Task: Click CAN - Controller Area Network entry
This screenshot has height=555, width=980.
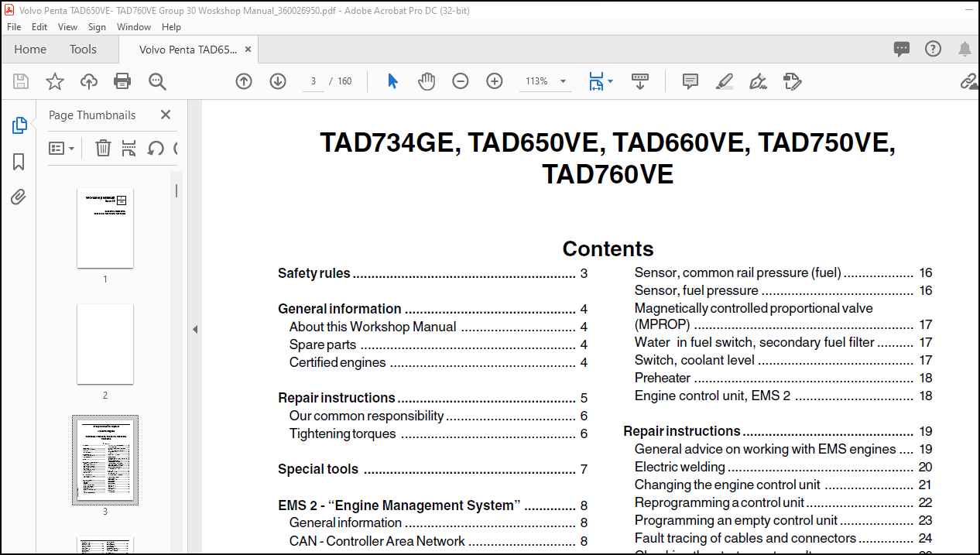Action: click(x=438, y=541)
